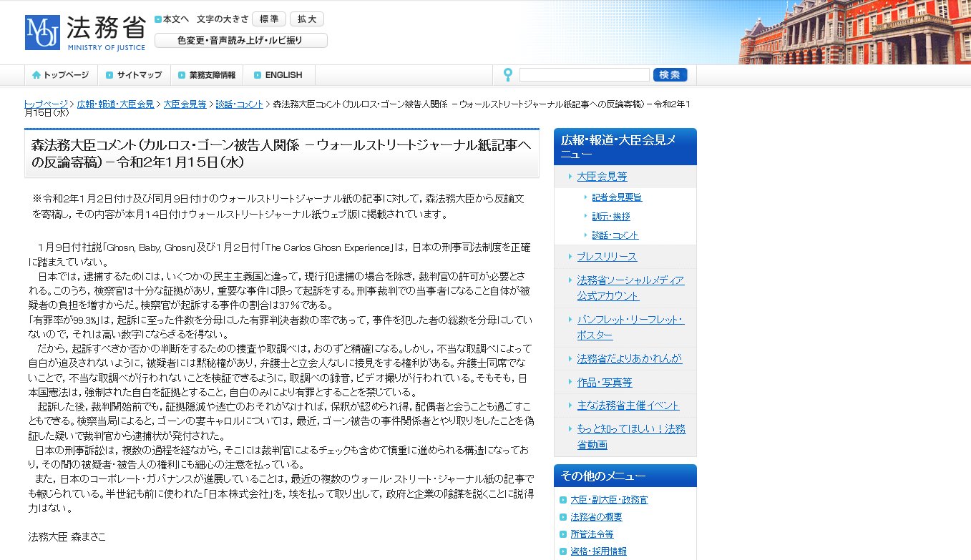The height and width of the screenshot is (560, 971).
Task: Click bullet icon beside 大臣・副大臣・政務官
Action: 564,500
